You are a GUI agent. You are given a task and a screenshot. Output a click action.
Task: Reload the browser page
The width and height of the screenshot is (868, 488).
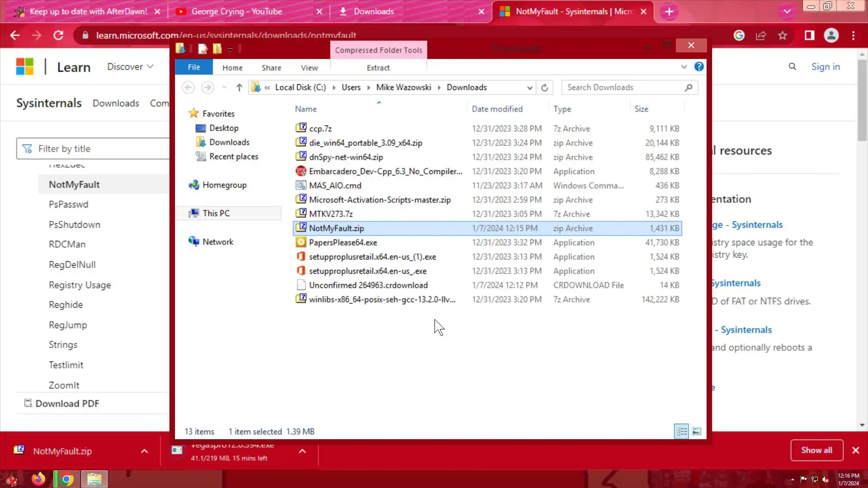point(58,36)
